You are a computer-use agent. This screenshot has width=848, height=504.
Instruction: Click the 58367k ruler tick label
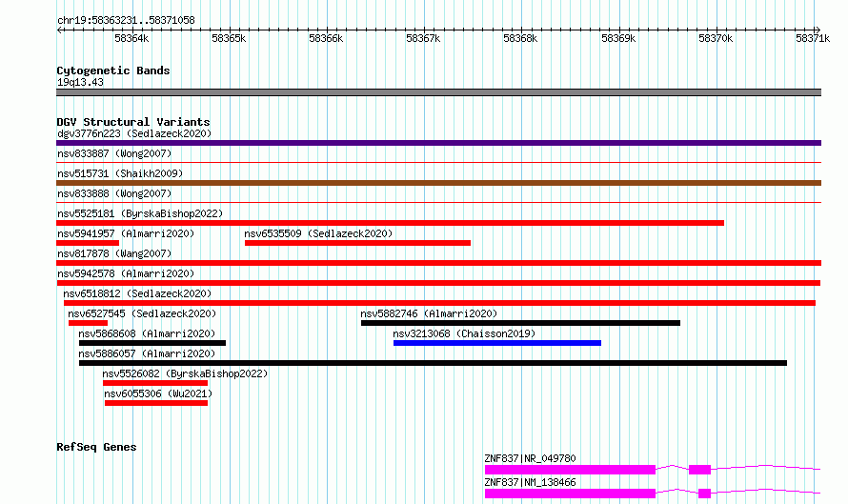423,38
